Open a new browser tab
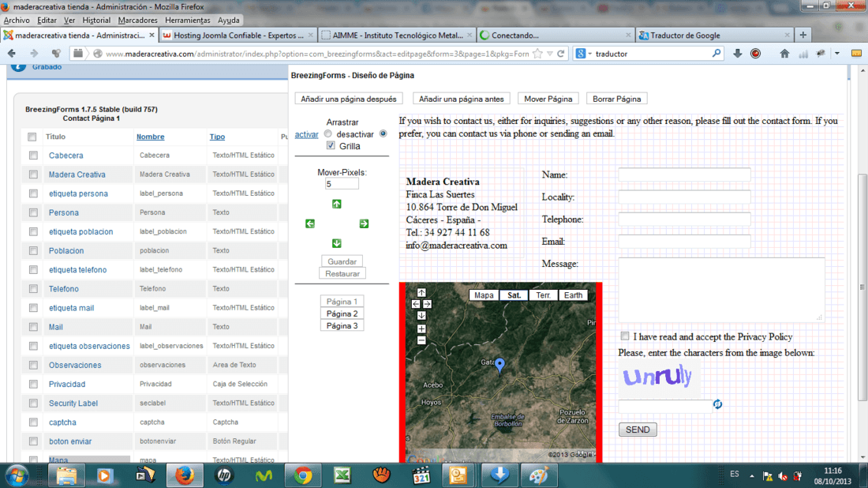Image resolution: width=868 pixels, height=488 pixels. tap(803, 35)
